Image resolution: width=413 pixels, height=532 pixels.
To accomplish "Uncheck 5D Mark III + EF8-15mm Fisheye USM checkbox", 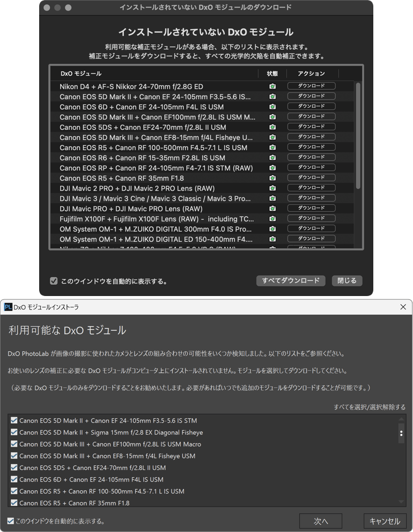I will 14,456.
